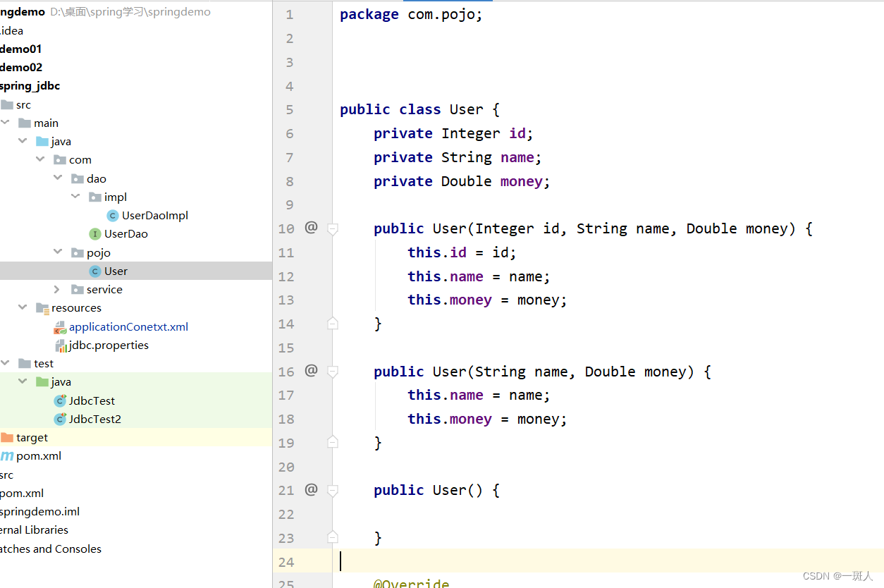Image resolution: width=884 pixels, height=588 pixels.
Task: Toggle the gutter arrow marker on line 23
Action: (331, 537)
